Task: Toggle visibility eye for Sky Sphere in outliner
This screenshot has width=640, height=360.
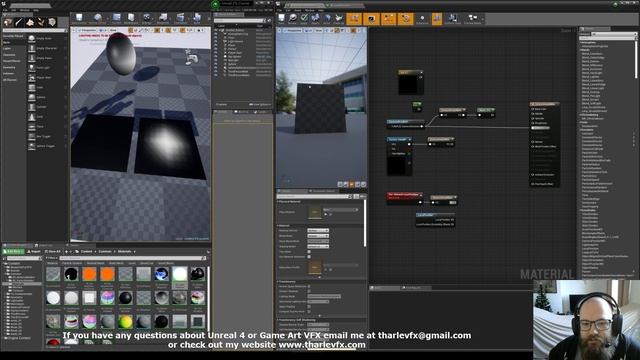Action: (216, 57)
